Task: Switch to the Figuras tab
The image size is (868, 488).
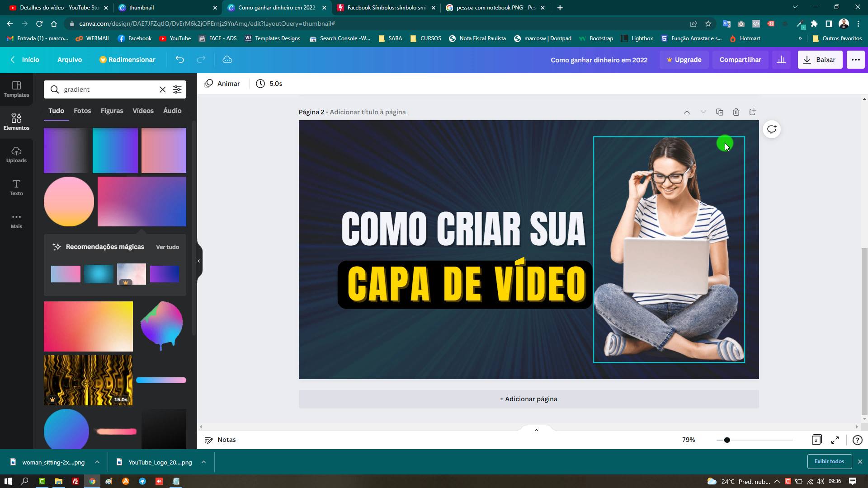Action: point(112,111)
